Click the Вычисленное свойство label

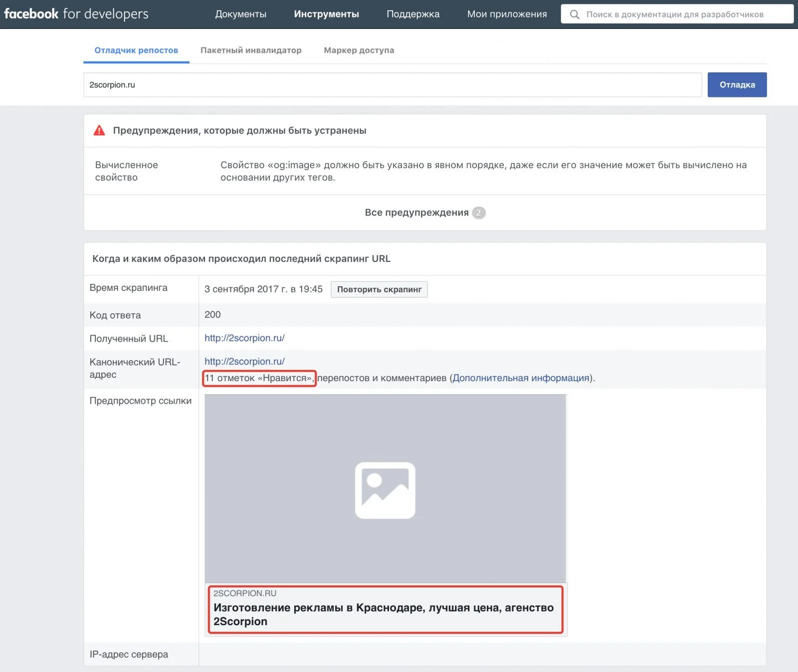pos(127,171)
